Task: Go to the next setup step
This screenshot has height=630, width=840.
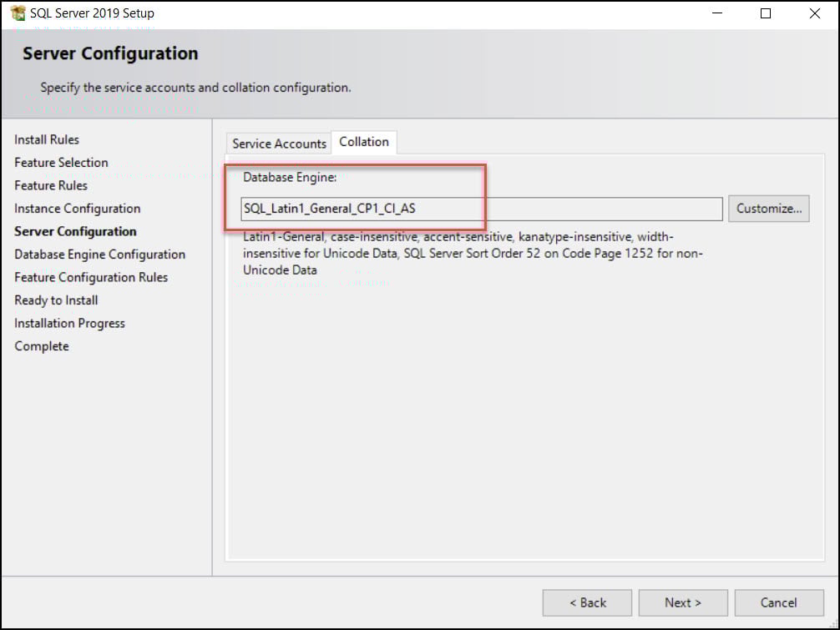Action: pos(683,602)
